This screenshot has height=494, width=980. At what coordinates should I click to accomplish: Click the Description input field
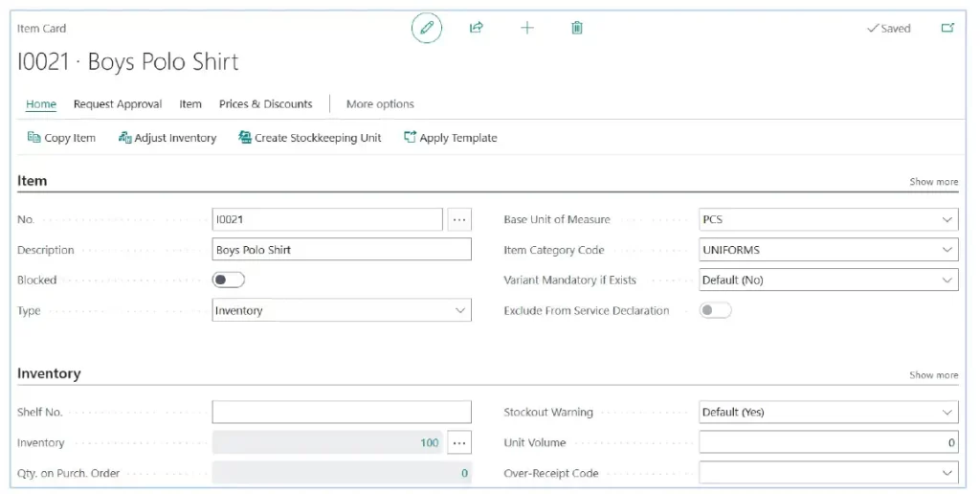(342, 250)
